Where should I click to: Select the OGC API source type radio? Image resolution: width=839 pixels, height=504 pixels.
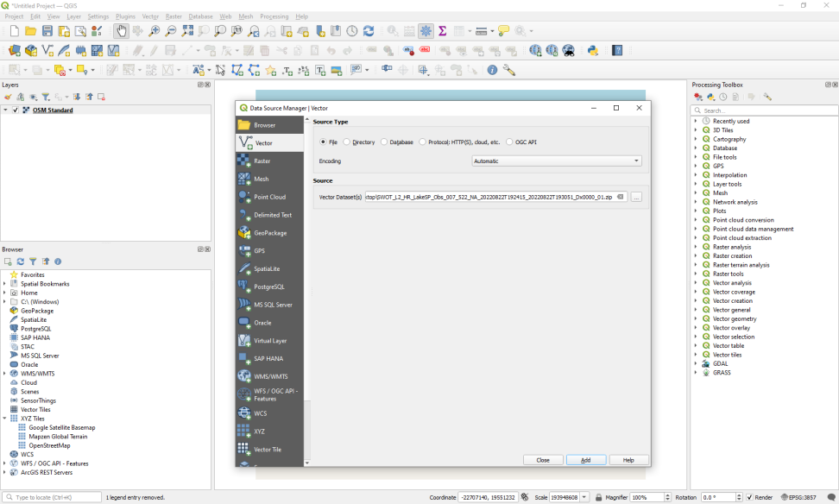(x=509, y=142)
